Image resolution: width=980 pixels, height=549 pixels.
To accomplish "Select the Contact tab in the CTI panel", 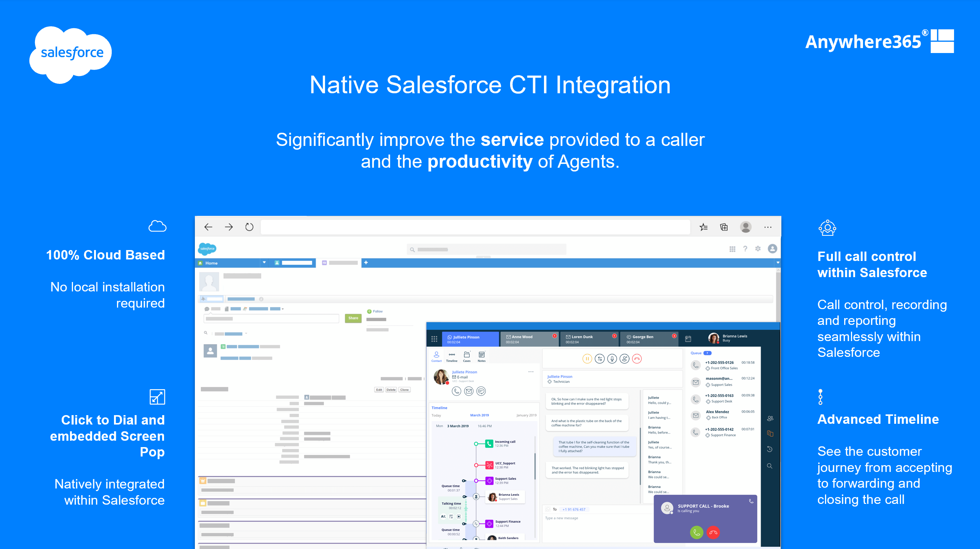I will point(436,356).
